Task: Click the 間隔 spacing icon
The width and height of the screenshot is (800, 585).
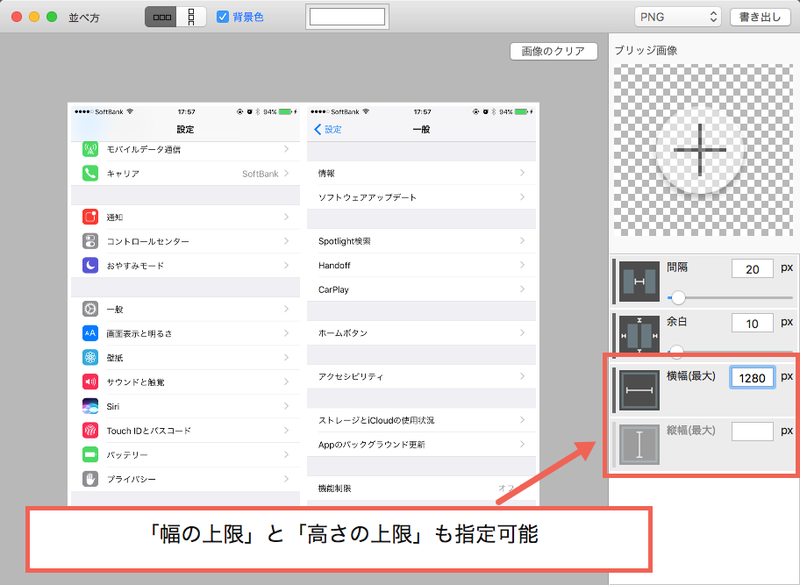Action: point(639,282)
